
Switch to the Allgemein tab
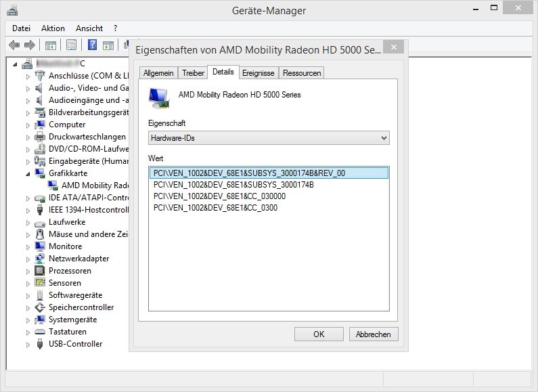click(x=158, y=73)
